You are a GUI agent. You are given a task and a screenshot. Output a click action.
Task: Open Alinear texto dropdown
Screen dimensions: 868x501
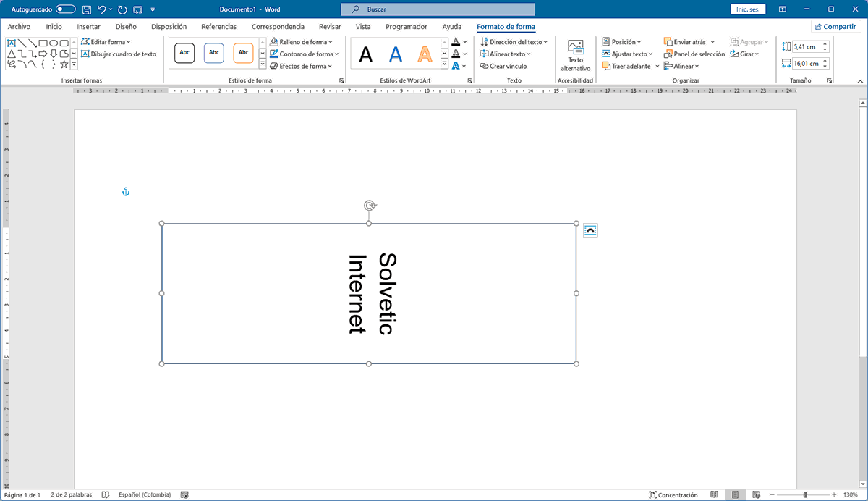pos(505,54)
